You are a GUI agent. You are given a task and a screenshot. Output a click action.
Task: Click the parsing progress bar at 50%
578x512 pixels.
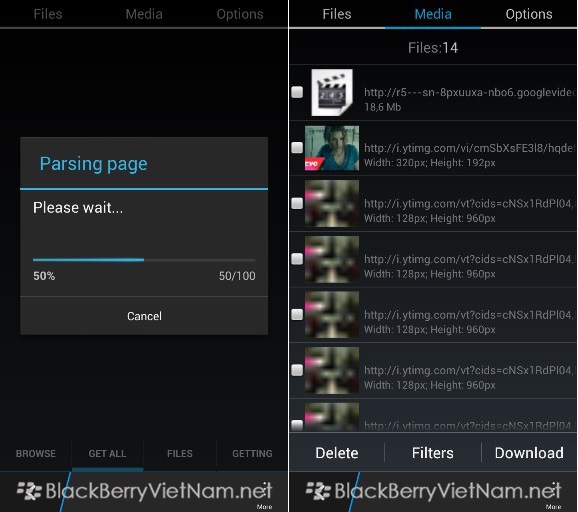tap(144, 260)
